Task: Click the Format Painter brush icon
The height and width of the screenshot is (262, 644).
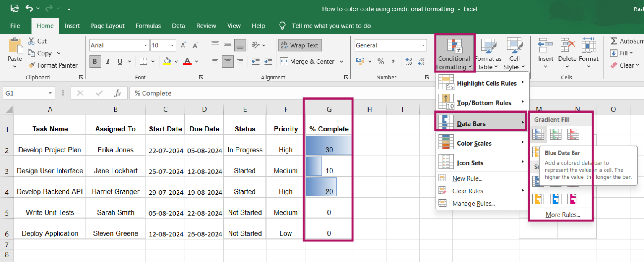Action: [x=32, y=65]
